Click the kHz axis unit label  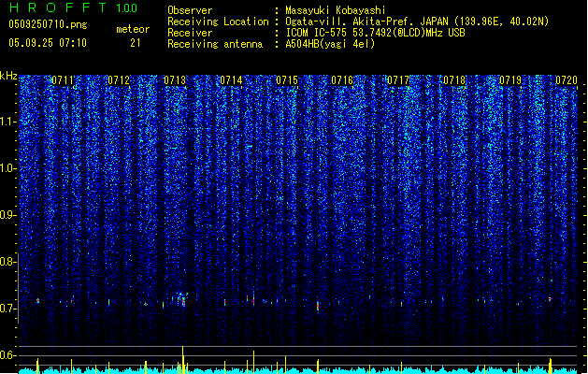pyautogui.click(x=8, y=76)
